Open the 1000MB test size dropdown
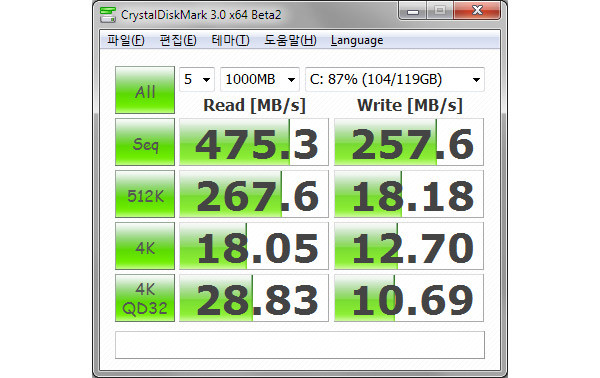Viewport: 600px width, 378px height. [x=260, y=80]
